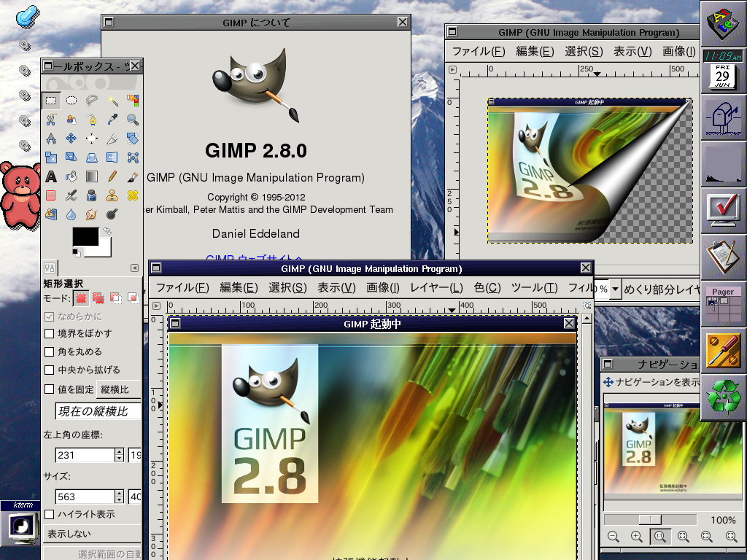747x560 pixels.
Task: Check the 値を固定 checkbox
Action: tap(49, 389)
